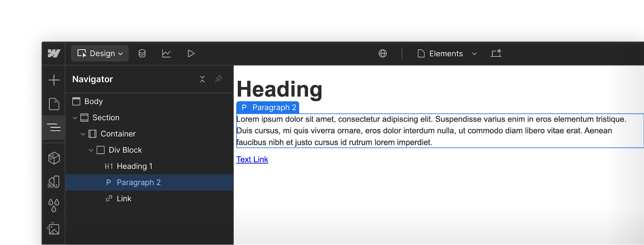Viewport: 644px width, 245px height.
Task: Pin the Navigator panel
Action: click(x=219, y=79)
